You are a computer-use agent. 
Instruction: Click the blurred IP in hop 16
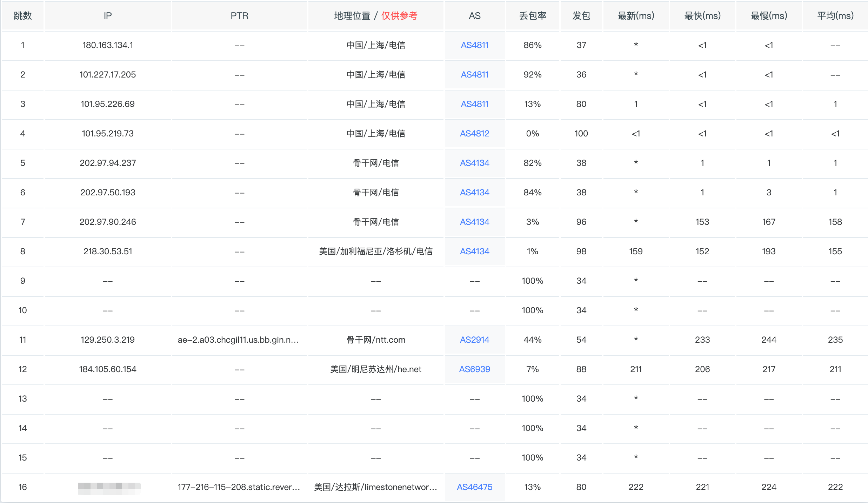click(109, 487)
